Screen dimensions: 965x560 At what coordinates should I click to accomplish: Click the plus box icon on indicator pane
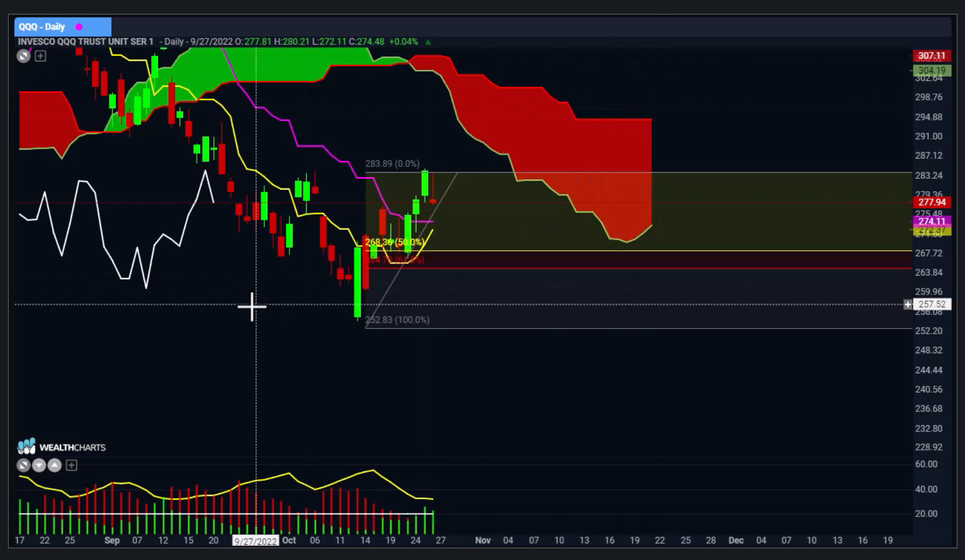coord(71,466)
